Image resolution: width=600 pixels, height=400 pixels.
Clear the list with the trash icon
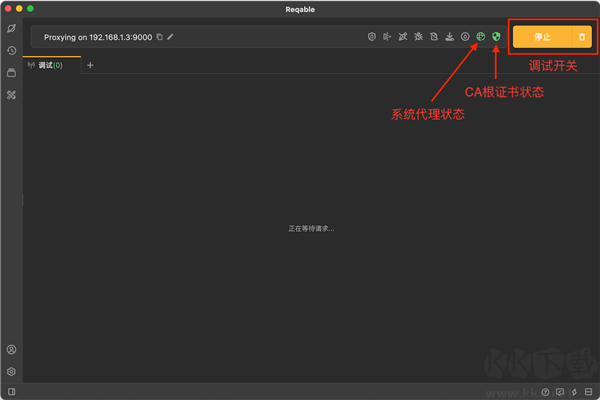tap(582, 37)
